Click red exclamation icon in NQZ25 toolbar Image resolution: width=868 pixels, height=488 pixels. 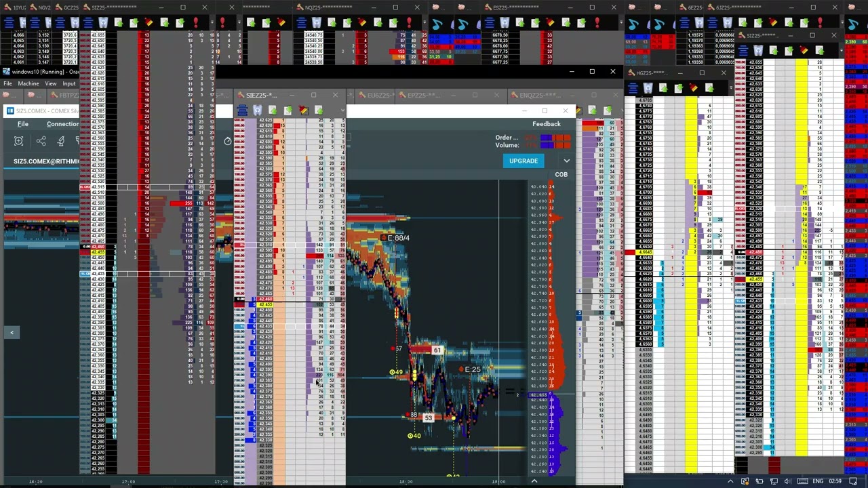pos(409,22)
